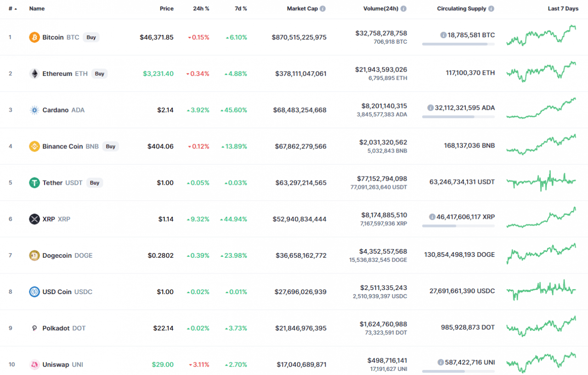Click the Uniswap circulating supply progress bar
The height and width of the screenshot is (375, 588).
[x=458, y=371]
